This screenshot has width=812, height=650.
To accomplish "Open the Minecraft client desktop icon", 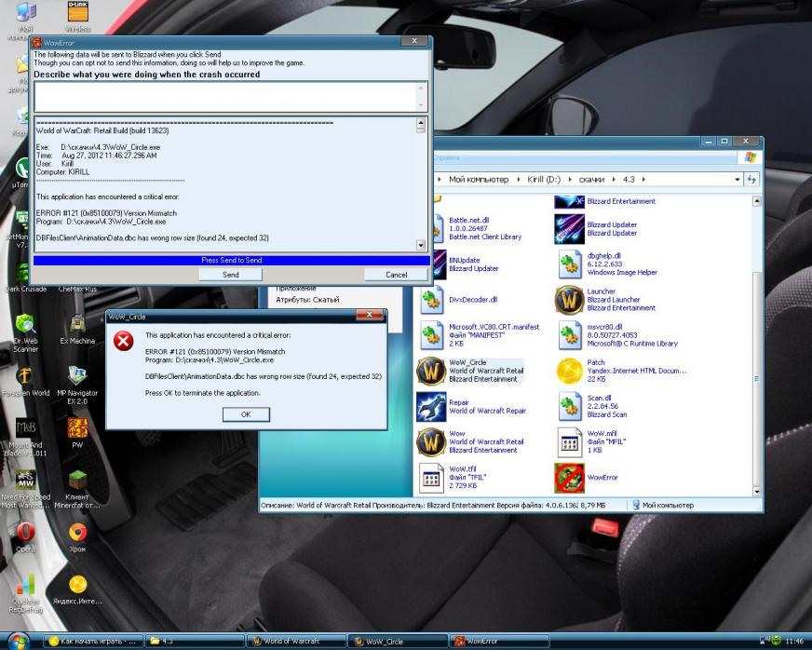I will coord(77,481).
